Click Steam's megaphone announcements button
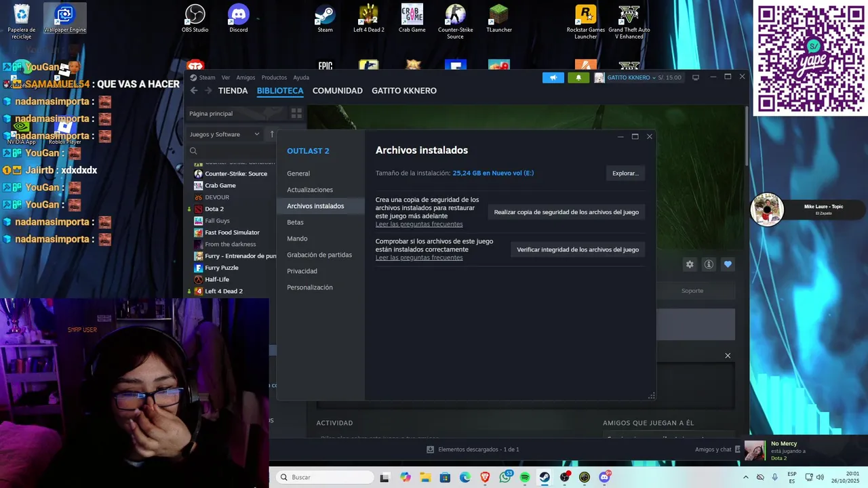Screen dimensions: 868x488 pos(553,77)
